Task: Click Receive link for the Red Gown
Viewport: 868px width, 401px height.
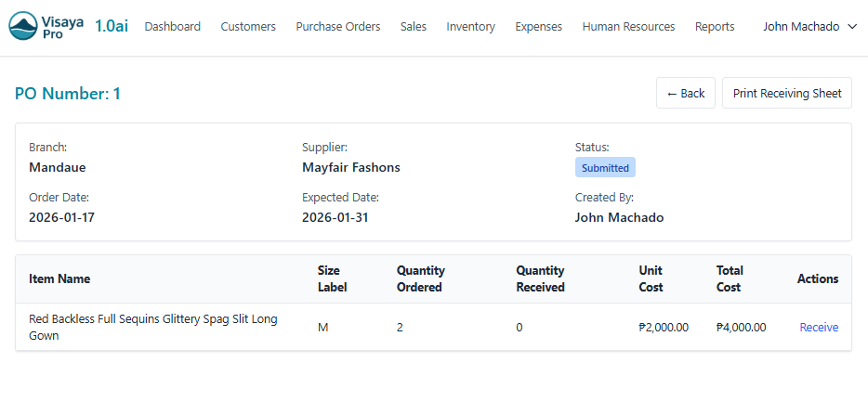Action: tap(819, 328)
